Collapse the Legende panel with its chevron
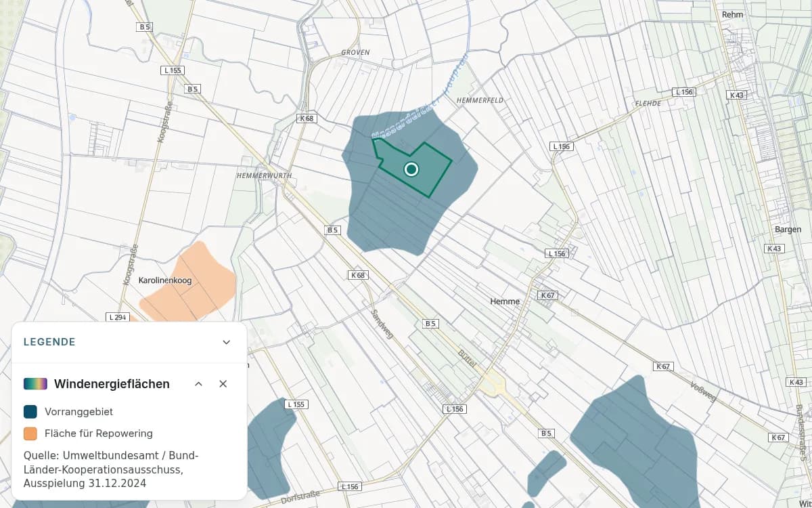The height and width of the screenshot is (508, 812). coord(227,342)
